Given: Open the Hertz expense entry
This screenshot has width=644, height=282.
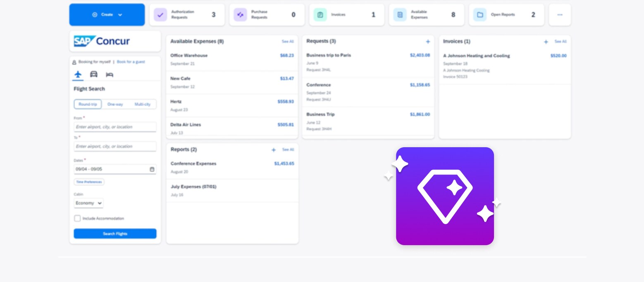Looking at the screenshot, I should pos(232,105).
